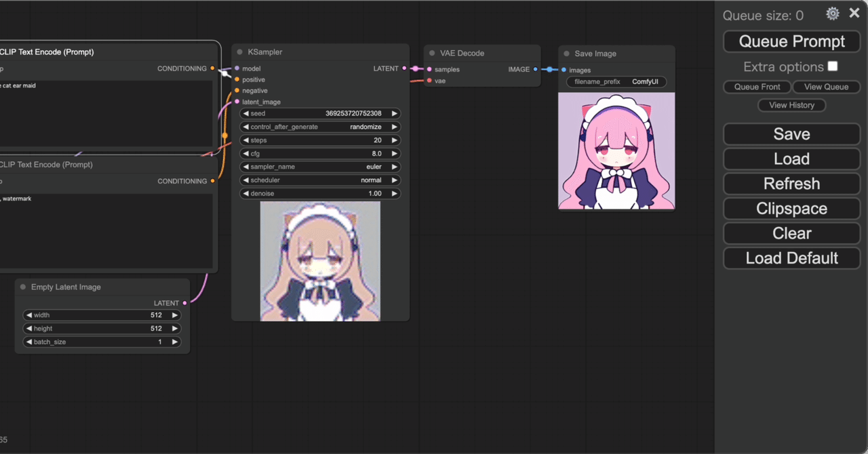Open the sampler_name selector showing euler

coord(320,166)
